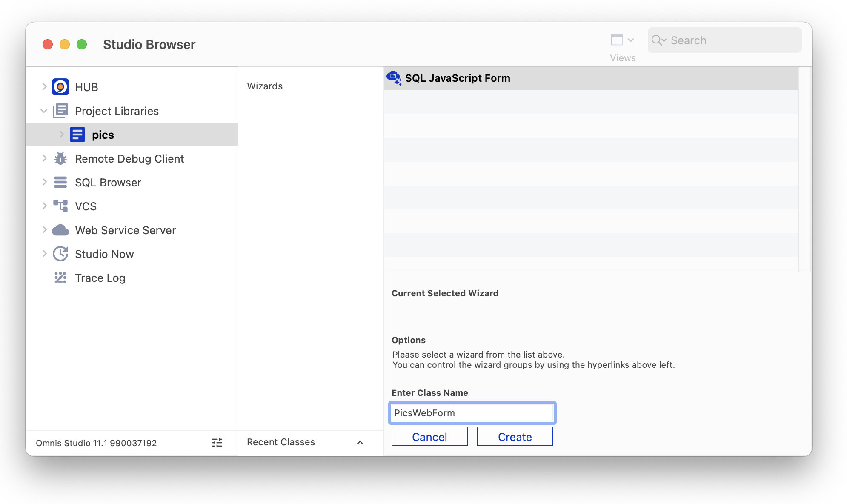Viewport: 847px width, 504px height.
Task: Select Remote Debug Client label
Action: tap(129, 159)
